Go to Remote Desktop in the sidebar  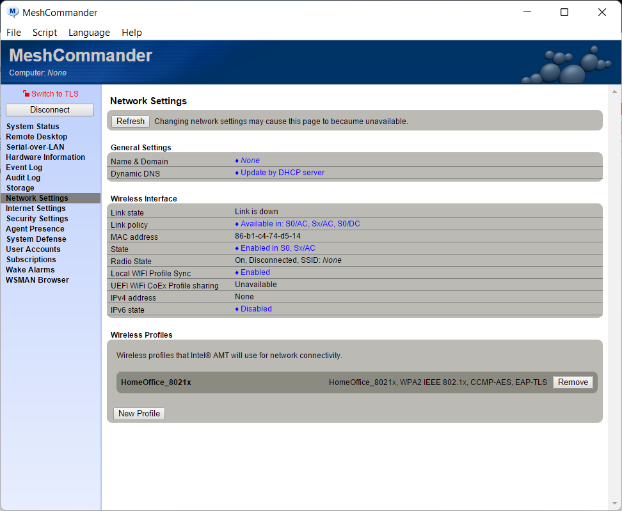coord(38,137)
